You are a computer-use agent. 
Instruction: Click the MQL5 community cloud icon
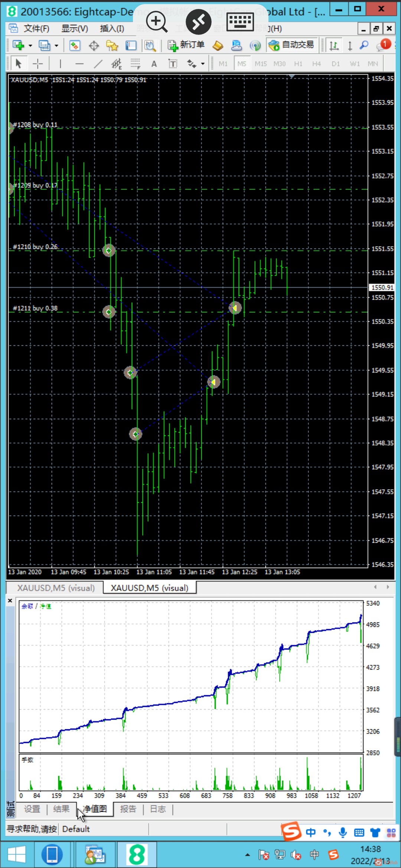pyautogui.click(x=236, y=46)
